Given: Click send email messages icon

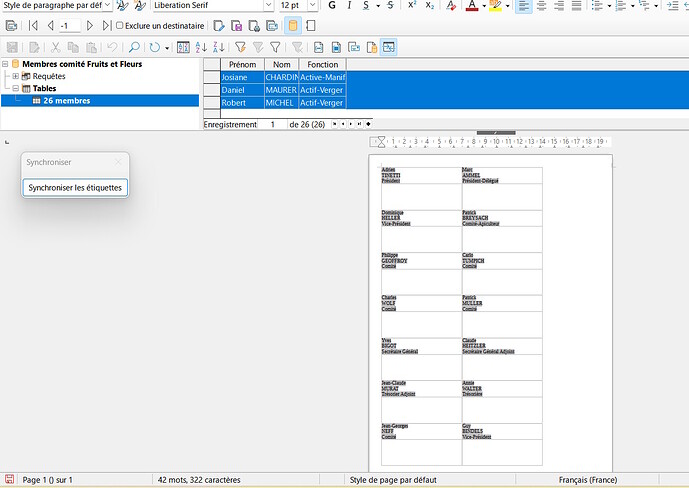Looking at the screenshot, I should tap(272, 26).
